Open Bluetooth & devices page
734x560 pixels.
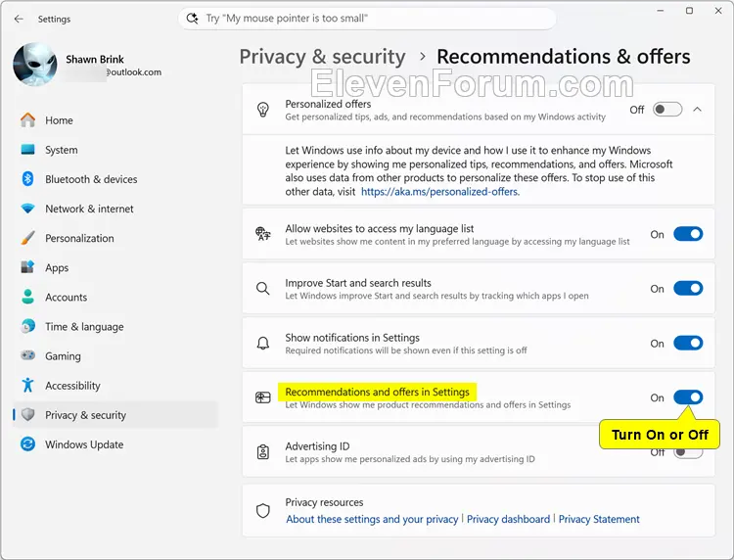tap(115, 179)
